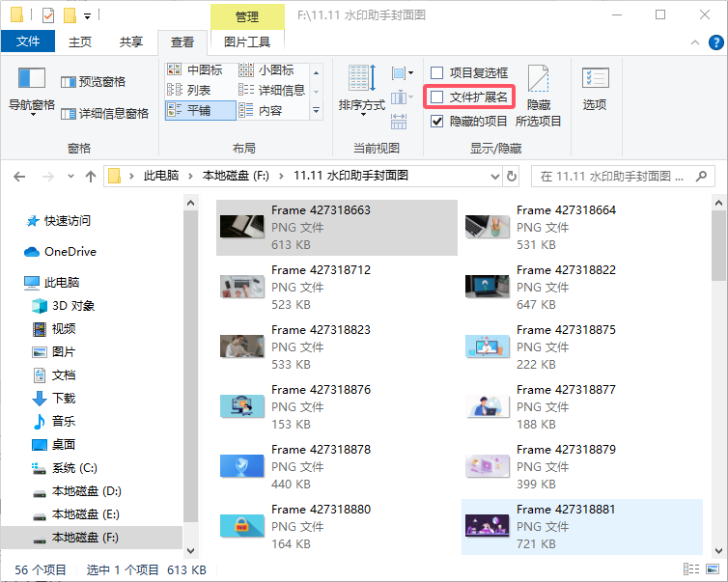
Task: Go up one folder level arrow
Action: tap(91, 177)
